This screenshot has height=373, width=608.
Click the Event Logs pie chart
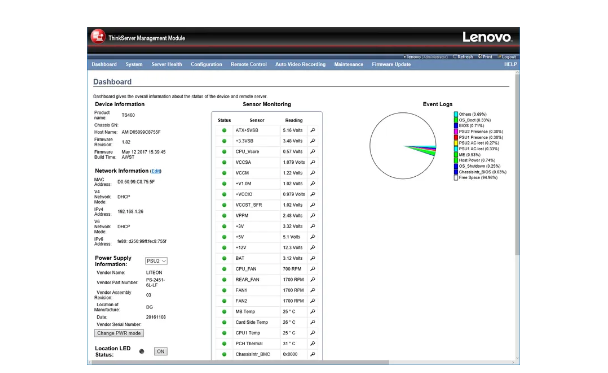(403, 146)
